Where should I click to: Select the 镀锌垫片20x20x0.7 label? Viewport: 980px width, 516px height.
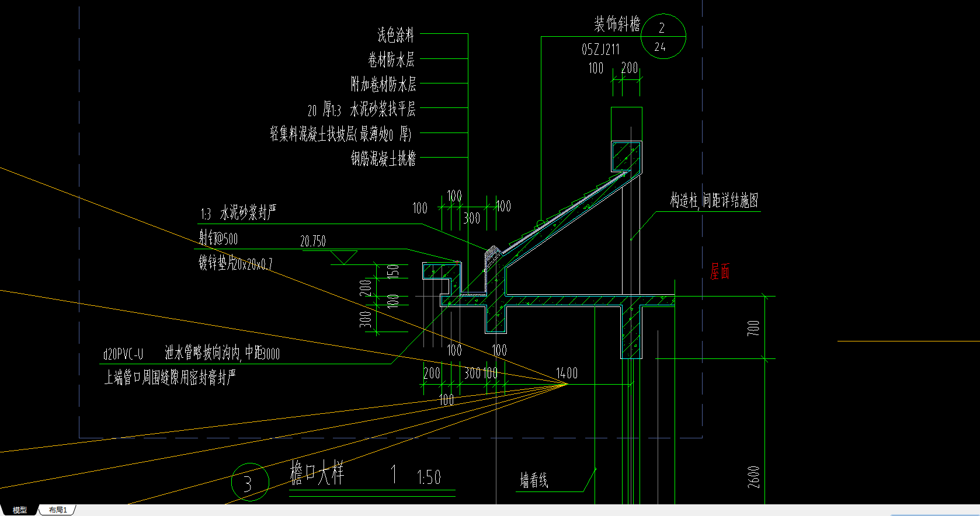pos(235,263)
